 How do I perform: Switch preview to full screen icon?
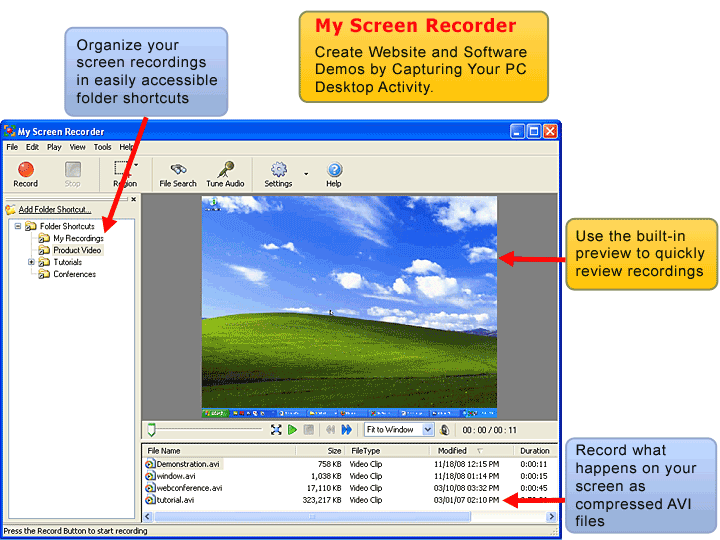276,430
